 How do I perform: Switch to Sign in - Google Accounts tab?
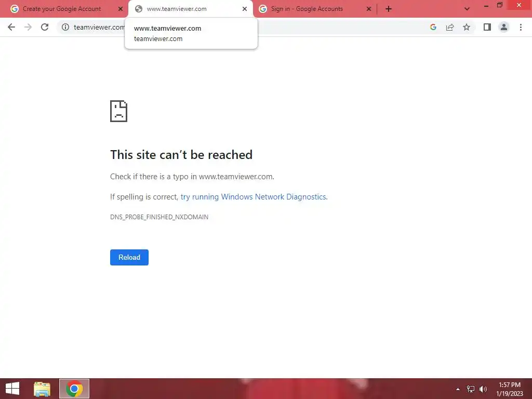pyautogui.click(x=307, y=9)
